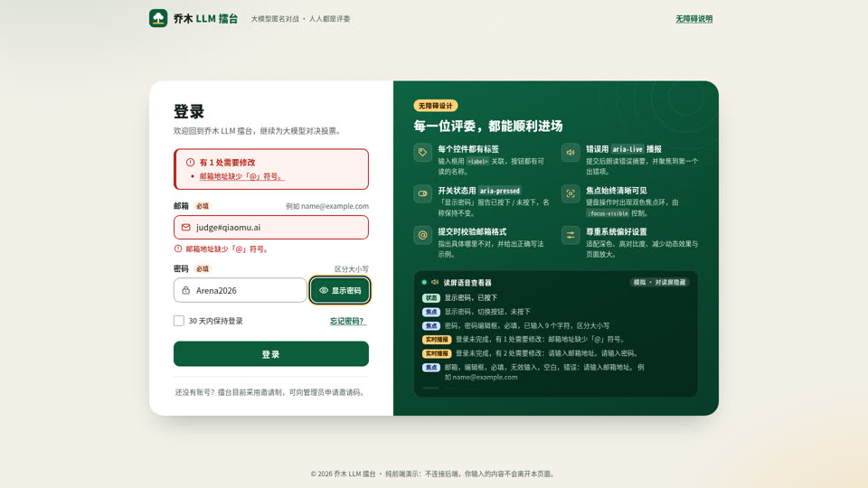Click the 实时播报 tag on 有 2 处需要修改 row

(437, 353)
